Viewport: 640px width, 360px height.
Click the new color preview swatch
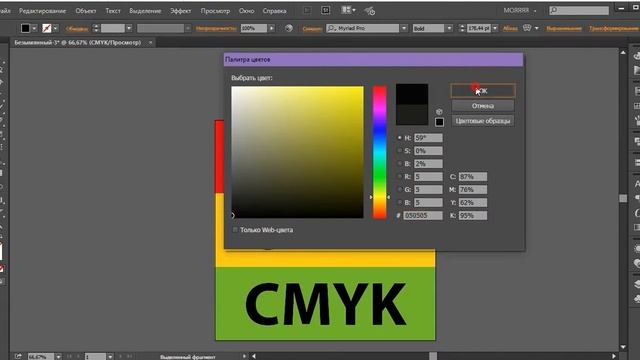412,94
